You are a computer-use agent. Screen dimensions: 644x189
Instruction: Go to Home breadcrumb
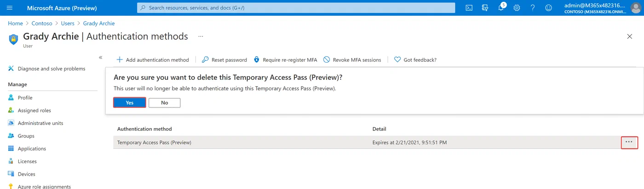point(15,23)
